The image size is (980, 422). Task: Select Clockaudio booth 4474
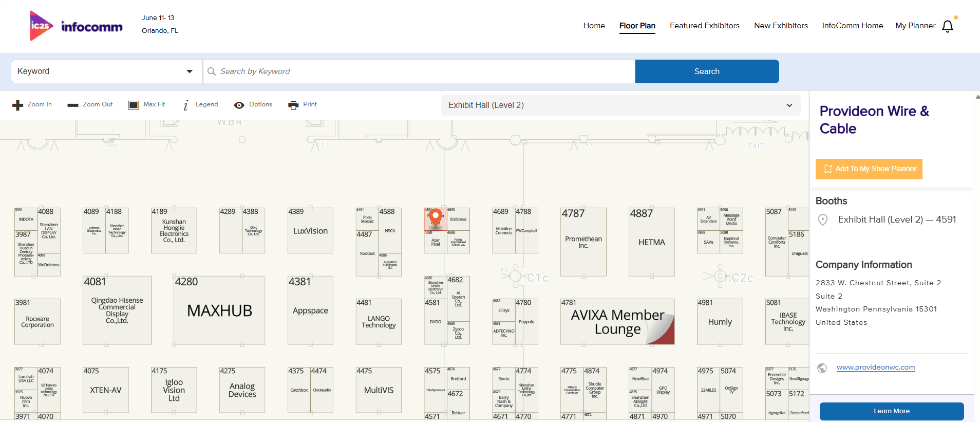(x=322, y=390)
